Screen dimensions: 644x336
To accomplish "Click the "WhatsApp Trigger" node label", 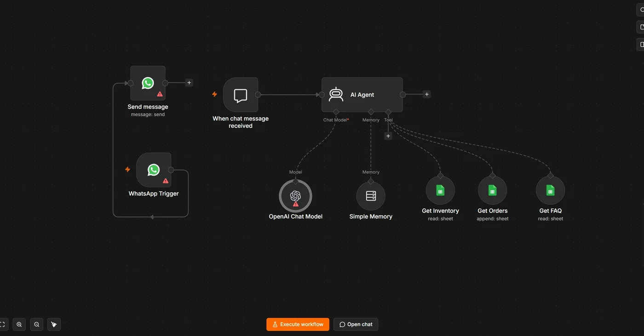I will click(154, 194).
